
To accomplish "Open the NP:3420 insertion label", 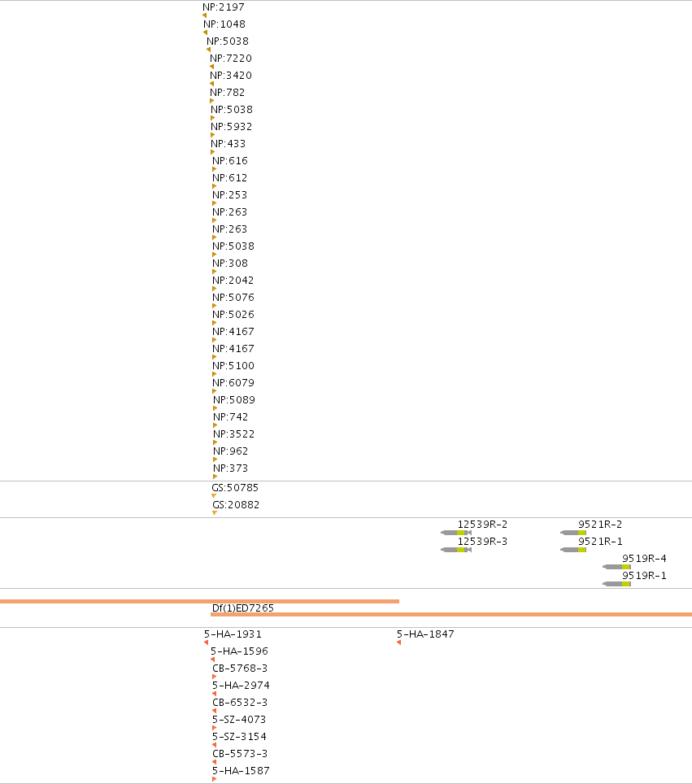I will point(231,75).
